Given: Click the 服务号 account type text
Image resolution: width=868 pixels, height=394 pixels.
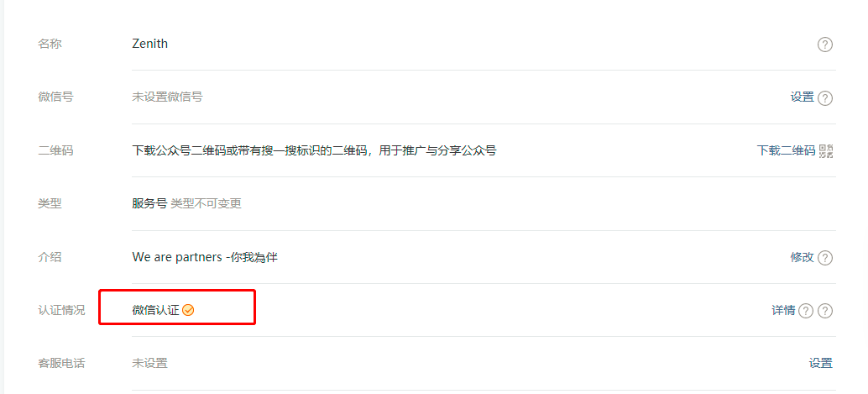Looking at the screenshot, I should pos(149,203).
